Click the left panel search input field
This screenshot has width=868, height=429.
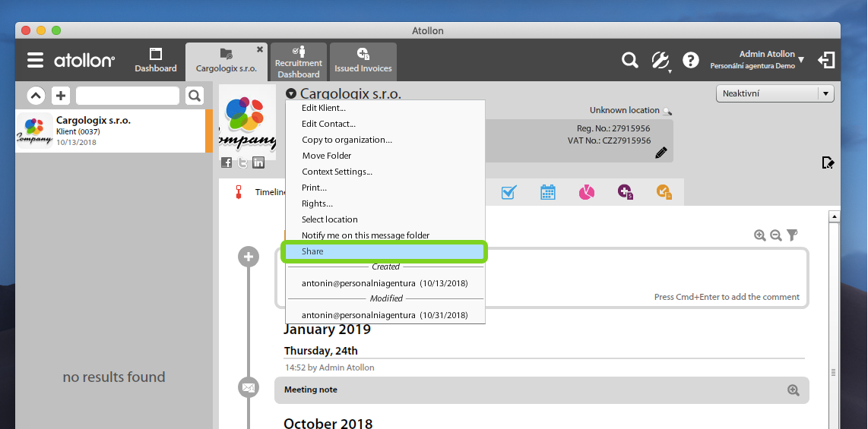[127, 96]
